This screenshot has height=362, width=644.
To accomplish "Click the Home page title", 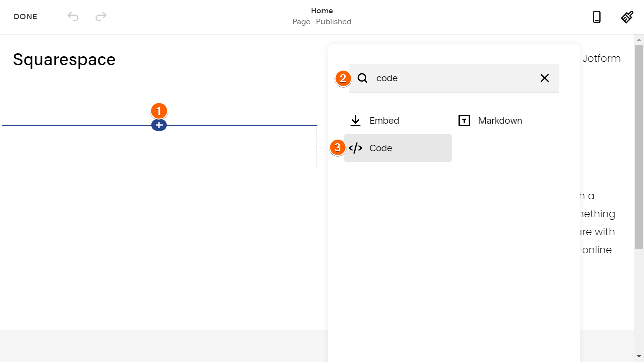I will click(x=322, y=11).
